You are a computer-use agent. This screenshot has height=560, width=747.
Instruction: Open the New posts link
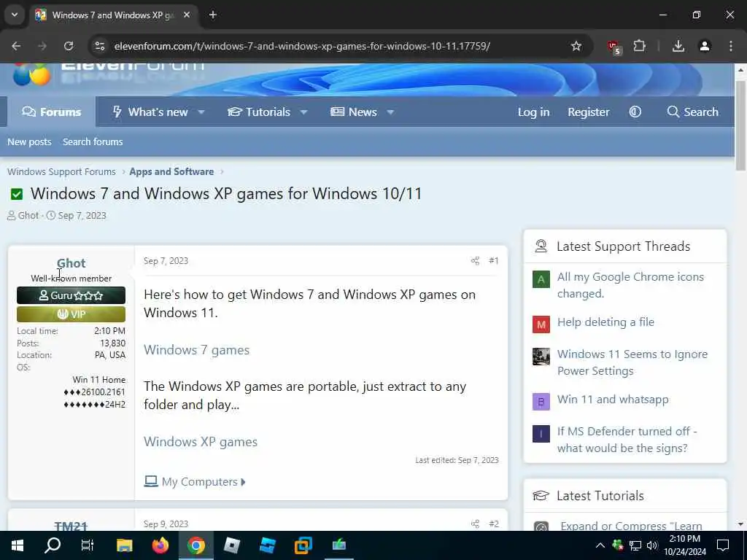coord(29,142)
